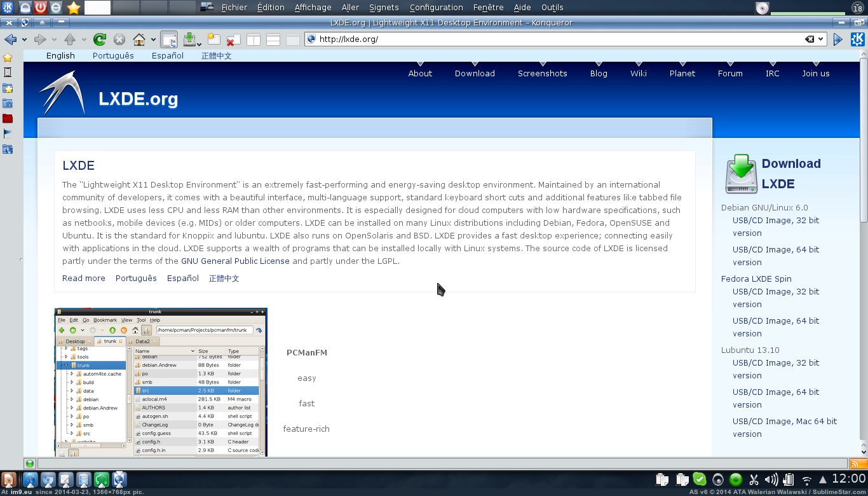Screen dimensions: 868x496
Task: Open the Screenshots page in site navigation
Action: point(542,73)
